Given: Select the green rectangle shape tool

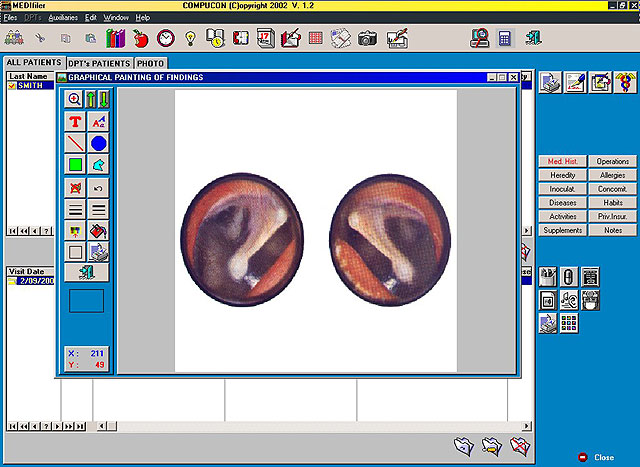Looking at the screenshot, I should coord(75,165).
